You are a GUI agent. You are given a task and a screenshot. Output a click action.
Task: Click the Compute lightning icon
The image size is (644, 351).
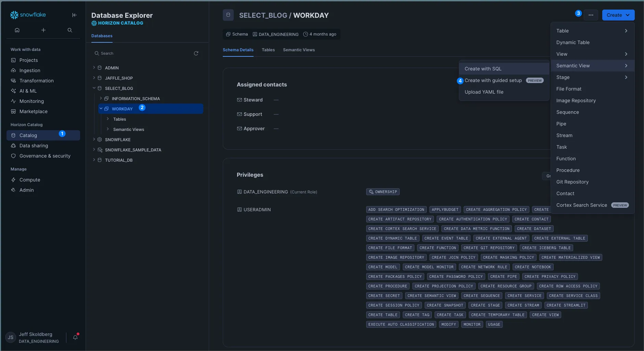[13, 180]
